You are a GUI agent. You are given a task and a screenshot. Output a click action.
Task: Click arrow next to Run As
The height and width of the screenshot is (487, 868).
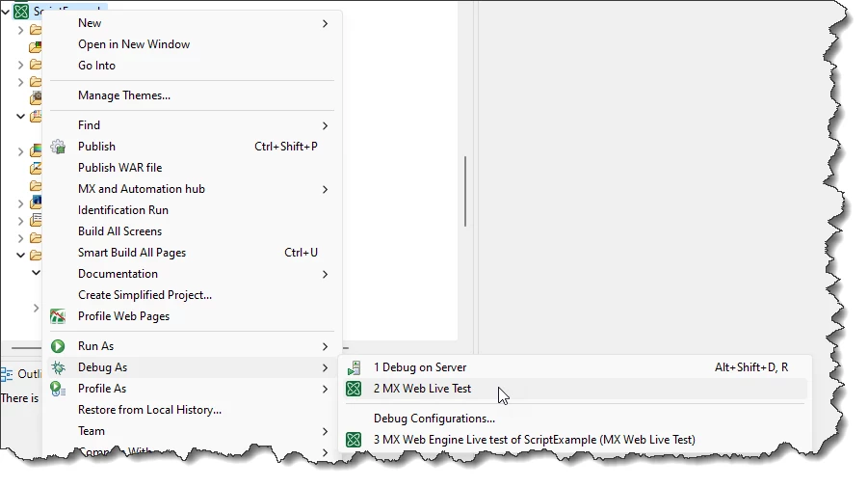pyautogui.click(x=325, y=347)
